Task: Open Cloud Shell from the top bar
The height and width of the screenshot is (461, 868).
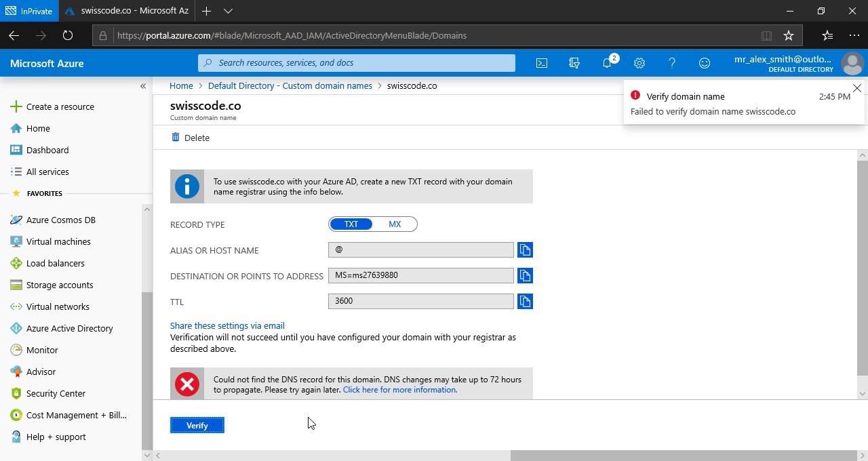Action: [542, 63]
